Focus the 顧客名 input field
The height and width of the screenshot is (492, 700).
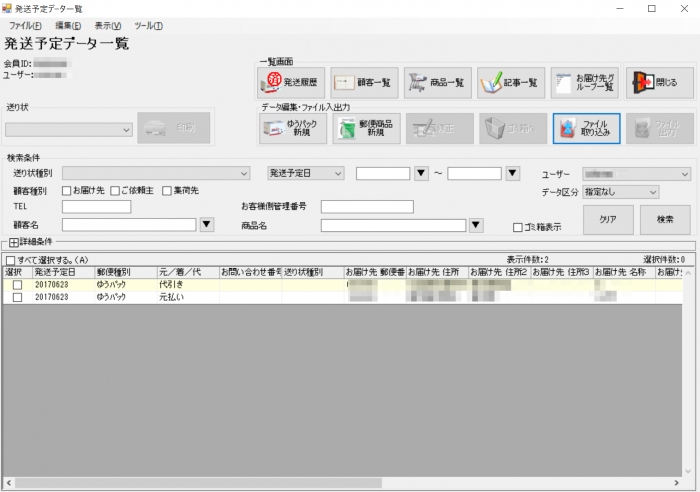coord(129,225)
